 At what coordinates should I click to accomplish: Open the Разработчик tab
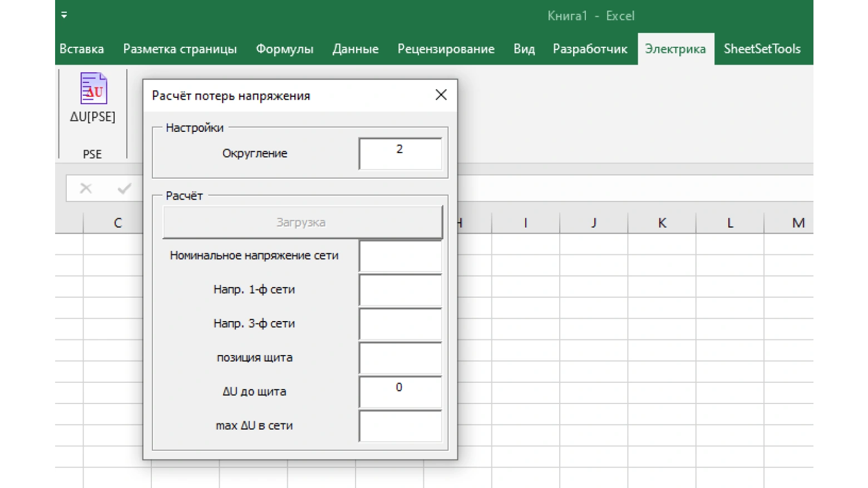pos(590,49)
